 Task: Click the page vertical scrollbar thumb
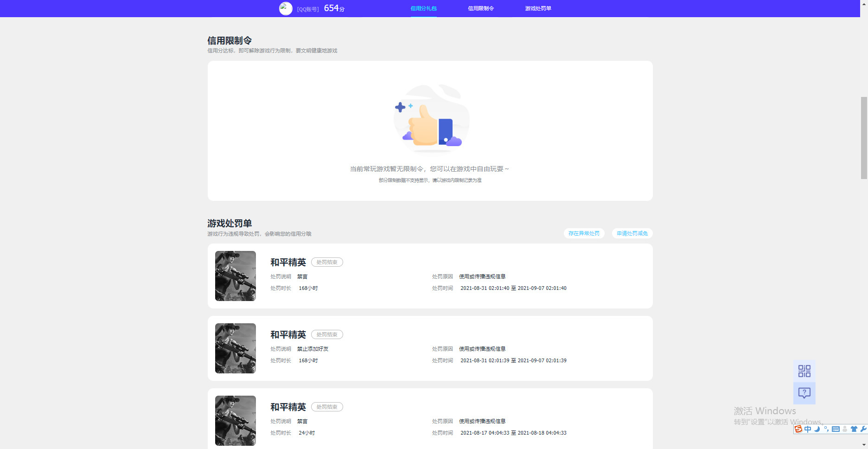864,138
